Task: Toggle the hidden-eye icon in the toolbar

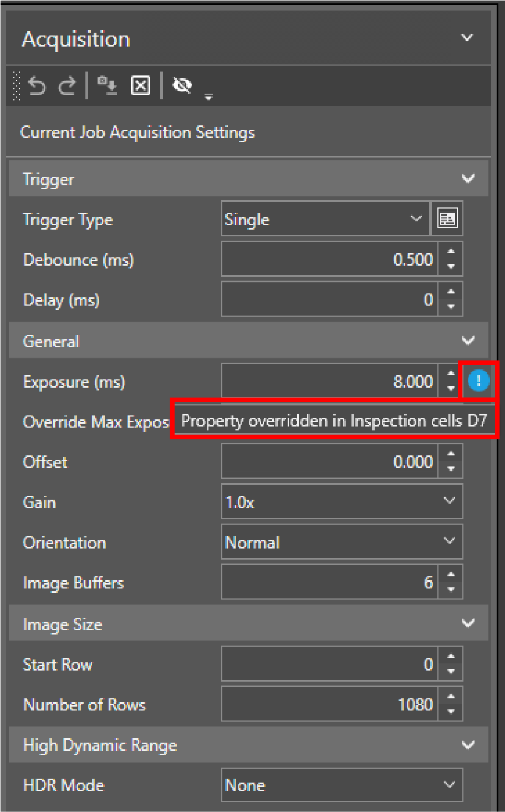Action: 182,86
